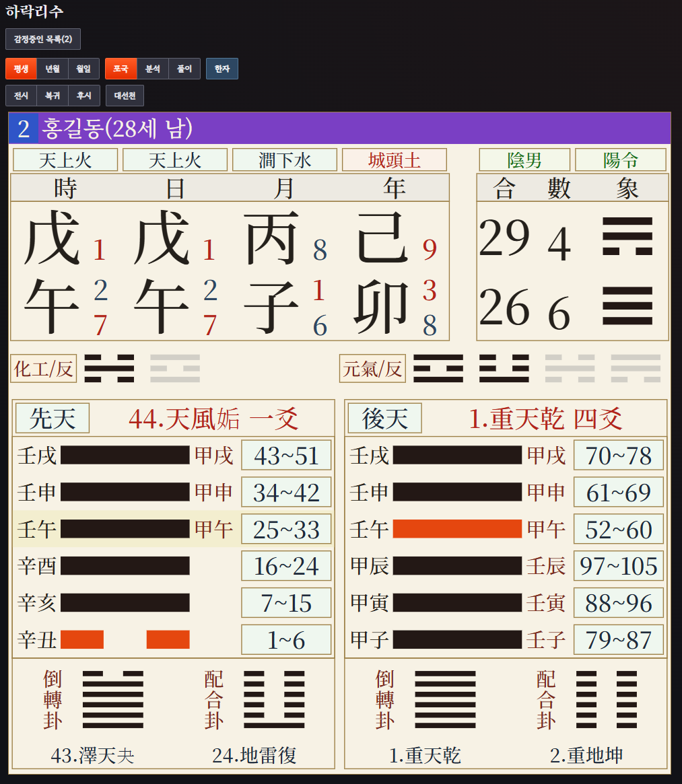Image resolution: width=682 pixels, height=784 pixels.
Task: Open the 풀이 tab
Action: (x=184, y=69)
